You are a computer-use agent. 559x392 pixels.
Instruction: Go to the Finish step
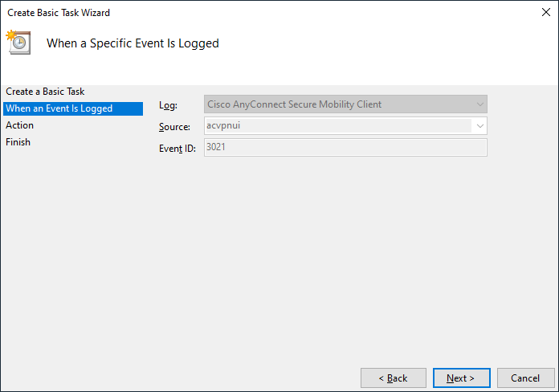coord(18,142)
